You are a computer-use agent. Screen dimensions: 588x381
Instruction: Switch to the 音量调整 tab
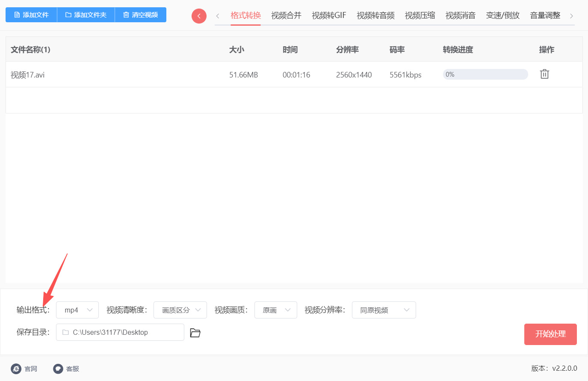545,15
